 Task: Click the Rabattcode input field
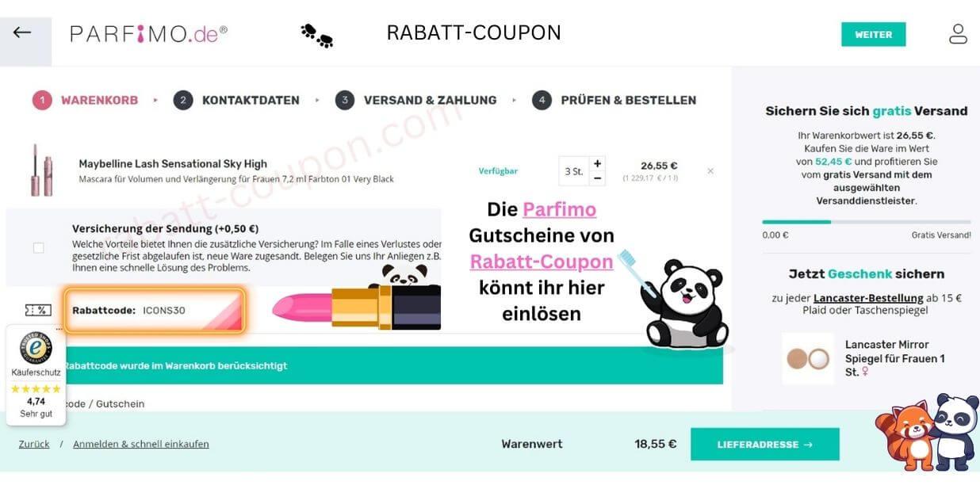[x=155, y=310]
